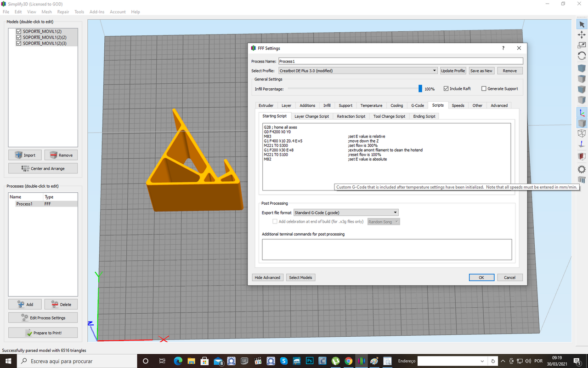
Task: Toggle wireframe model rendering icon
Action: tap(581, 133)
